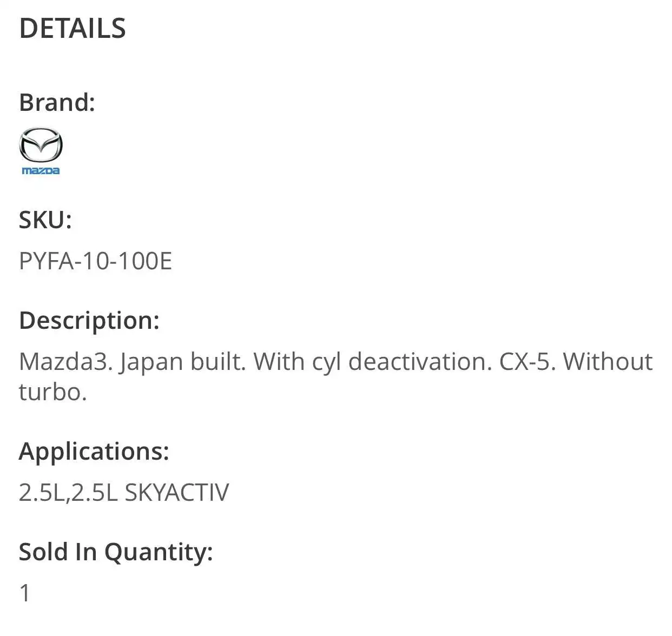
Task: Click the blue Mazda wordmark text
Action: point(41,171)
